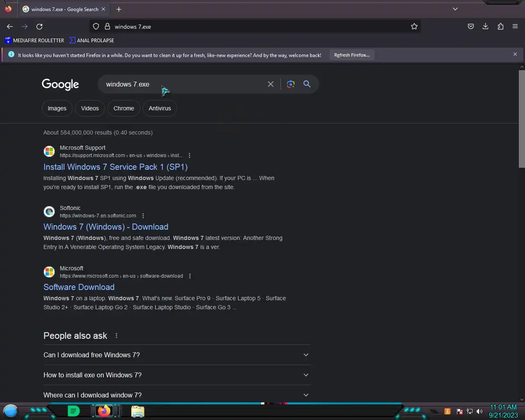This screenshot has width=525, height=420.
Task: Click the Microsoft Support favicon
Action: pyautogui.click(x=49, y=151)
